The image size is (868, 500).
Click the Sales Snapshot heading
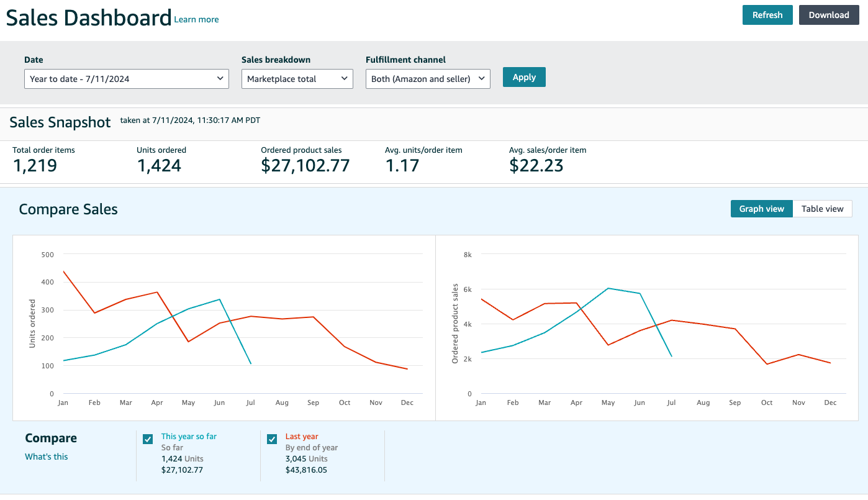60,122
